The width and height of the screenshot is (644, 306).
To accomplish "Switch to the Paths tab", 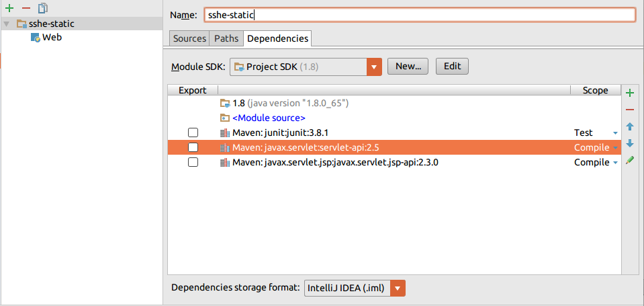I will pyautogui.click(x=226, y=38).
